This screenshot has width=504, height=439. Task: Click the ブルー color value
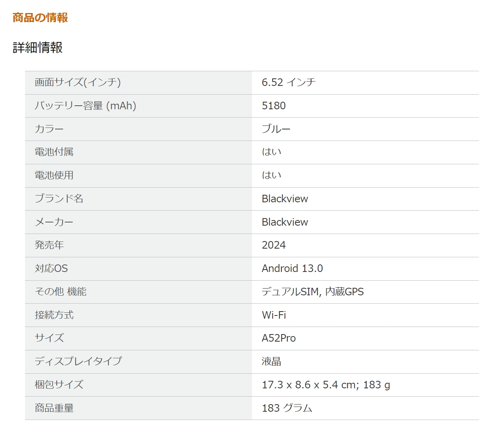coord(276,129)
